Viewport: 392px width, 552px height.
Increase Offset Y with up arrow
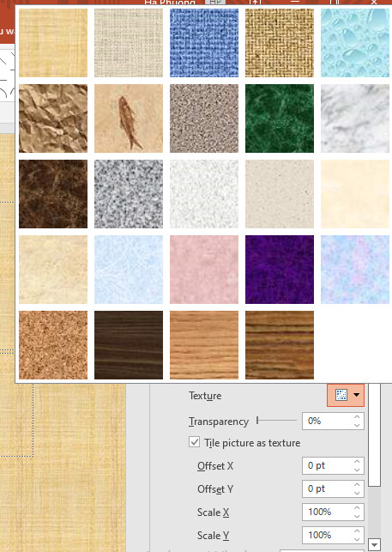coord(357,485)
